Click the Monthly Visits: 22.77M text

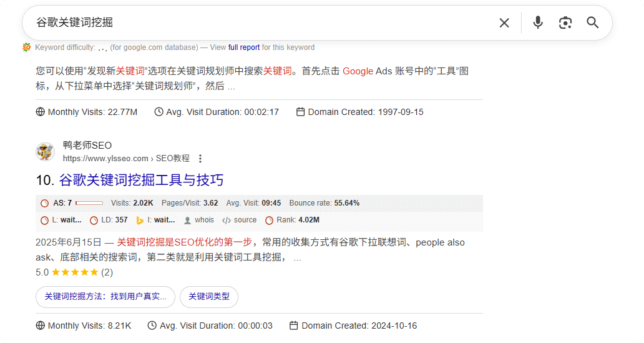coord(93,112)
